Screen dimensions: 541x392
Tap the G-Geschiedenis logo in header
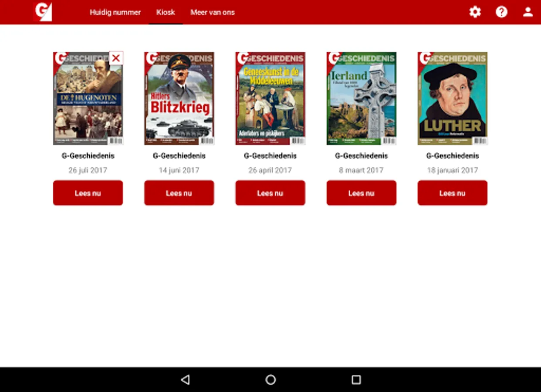[43, 12]
